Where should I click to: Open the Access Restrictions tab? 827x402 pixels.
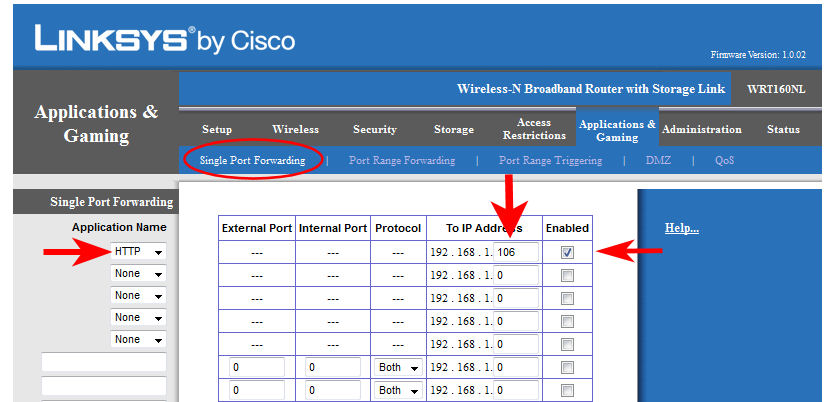click(x=534, y=129)
